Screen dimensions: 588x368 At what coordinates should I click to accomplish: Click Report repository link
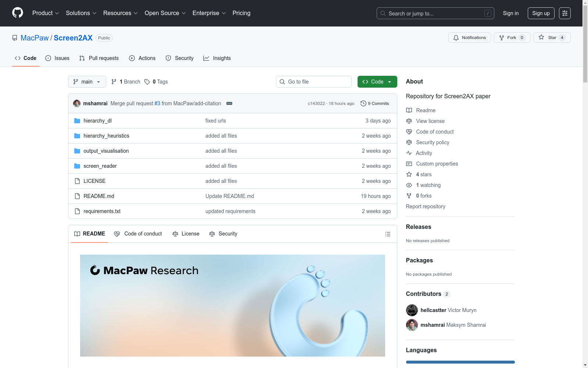pyautogui.click(x=426, y=206)
